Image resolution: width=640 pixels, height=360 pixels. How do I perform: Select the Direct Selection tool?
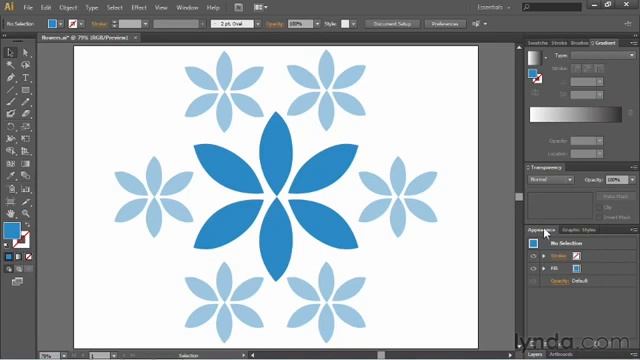25,52
